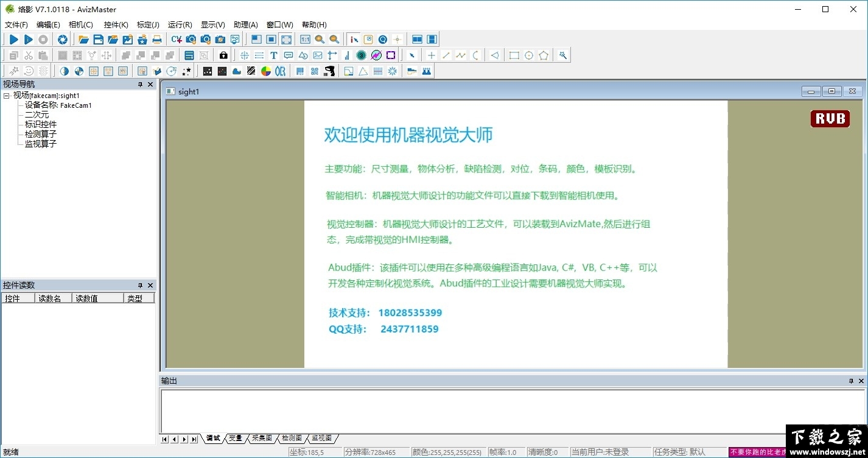Click the color pie wheel icon
The width and height of the screenshot is (868, 458).
click(x=265, y=71)
